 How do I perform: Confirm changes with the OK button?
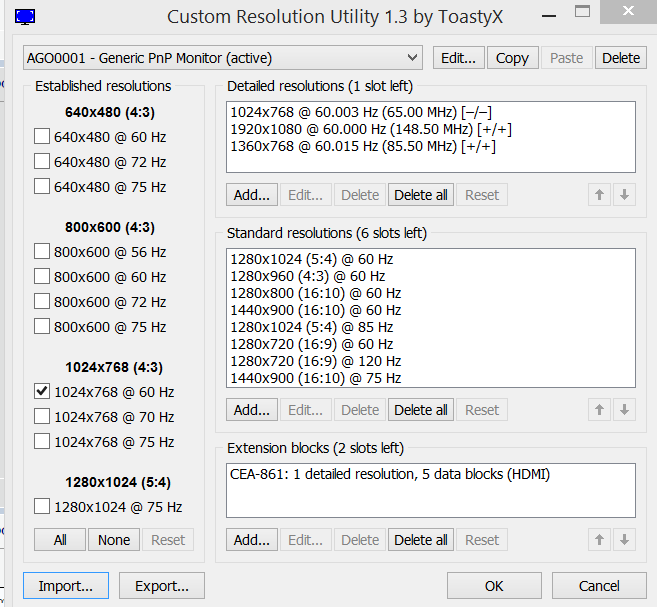click(494, 586)
